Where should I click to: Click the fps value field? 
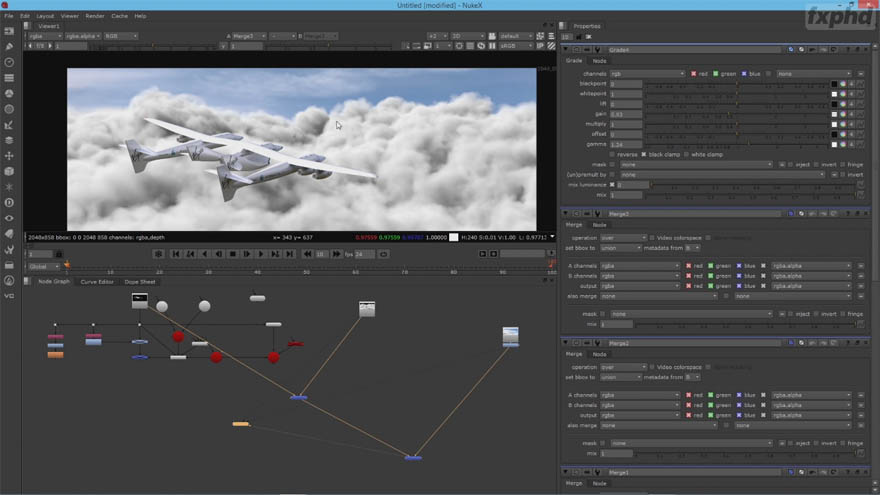pyautogui.click(x=365, y=254)
